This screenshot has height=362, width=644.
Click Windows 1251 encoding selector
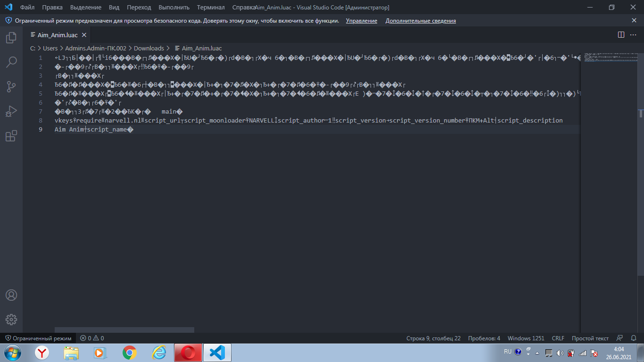pyautogui.click(x=526, y=338)
